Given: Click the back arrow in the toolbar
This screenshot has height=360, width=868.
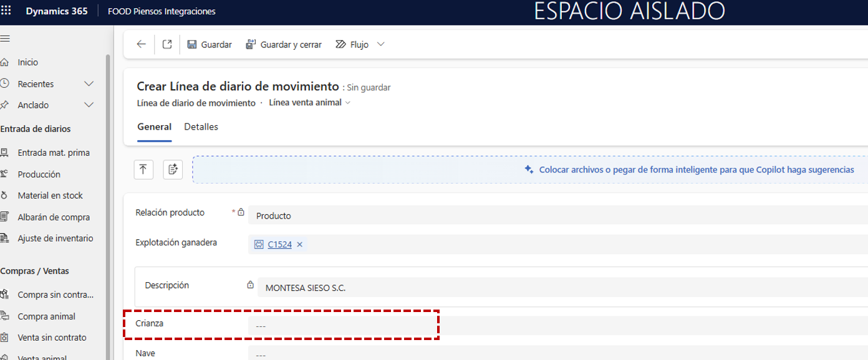Looking at the screenshot, I should click(142, 44).
